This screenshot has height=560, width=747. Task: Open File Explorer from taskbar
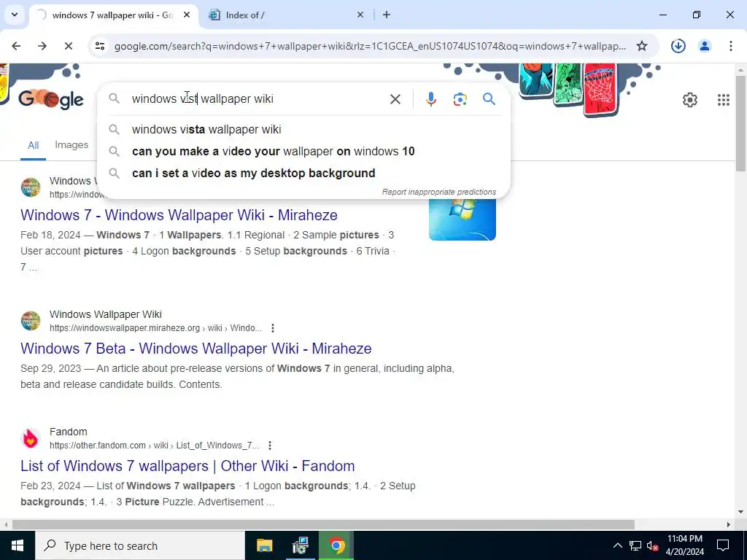coord(264,545)
